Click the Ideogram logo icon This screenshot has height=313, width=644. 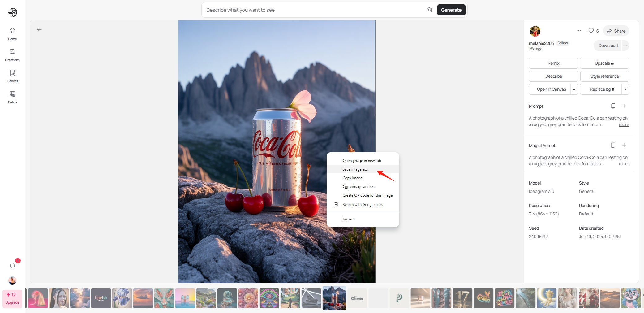pos(12,12)
